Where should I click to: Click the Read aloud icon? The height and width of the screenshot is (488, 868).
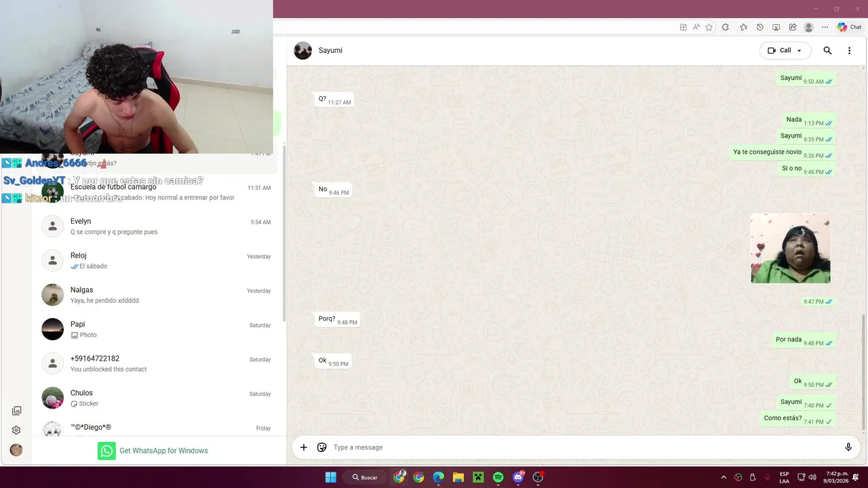pyautogui.click(x=696, y=27)
